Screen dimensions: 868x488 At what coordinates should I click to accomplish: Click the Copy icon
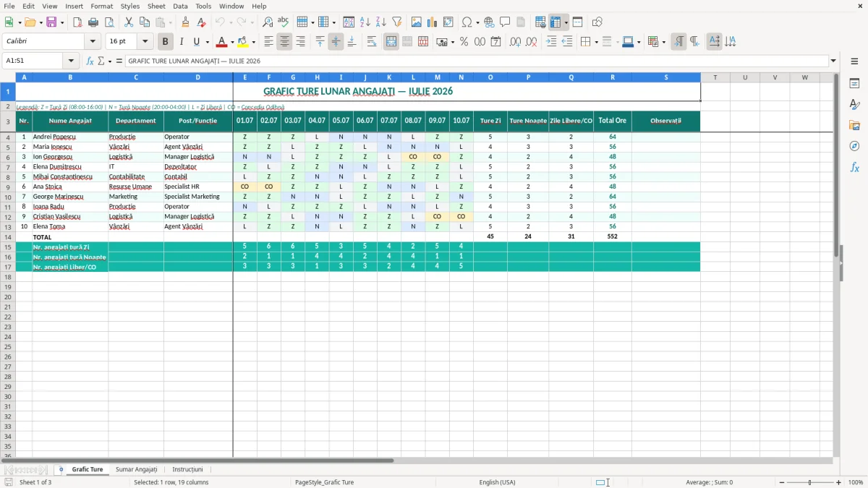[x=145, y=22]
